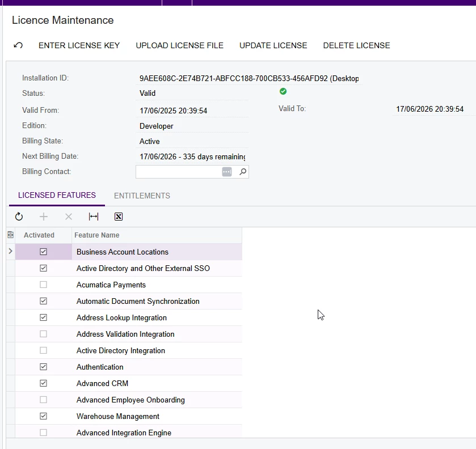Click the Edition value Developer
The width and height of the screenshot is (476, 449).
(x=157, y=126)
